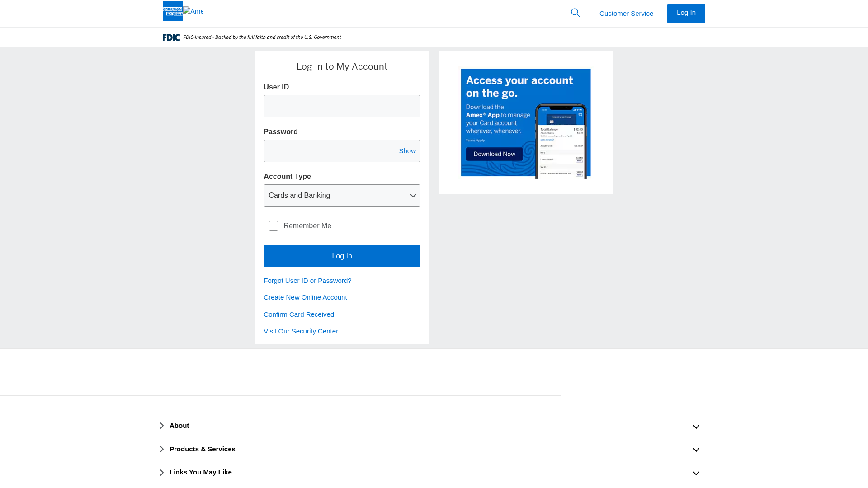Viewport: 868px width, 488px height.
Task: Open Forgot User ID or Password link
Action: [307, 281]
